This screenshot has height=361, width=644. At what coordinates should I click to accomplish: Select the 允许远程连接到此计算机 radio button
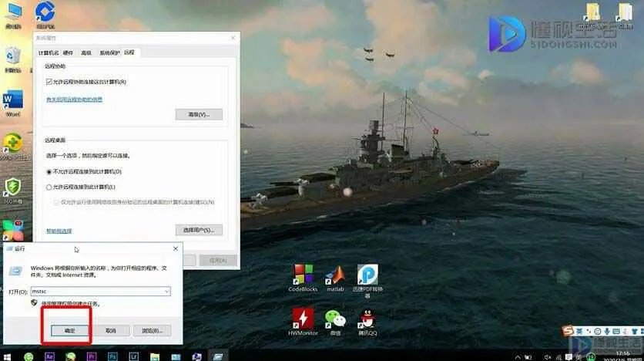49,187
